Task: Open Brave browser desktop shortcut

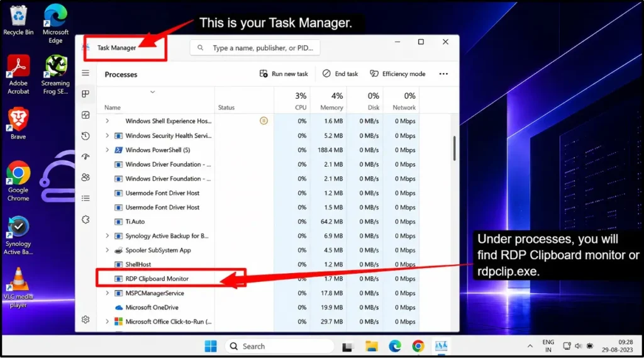Action: click(18, 123)
